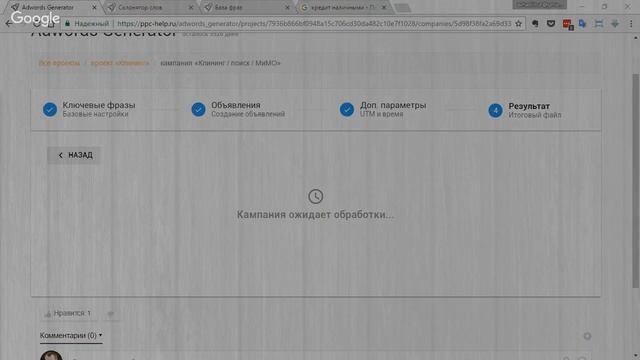Click the кампания «Клининг / поиск / МиМО» breadcrumb
The width and height of the screenshot is (640, 360).
pyautogui.click(x=220, y=63)
